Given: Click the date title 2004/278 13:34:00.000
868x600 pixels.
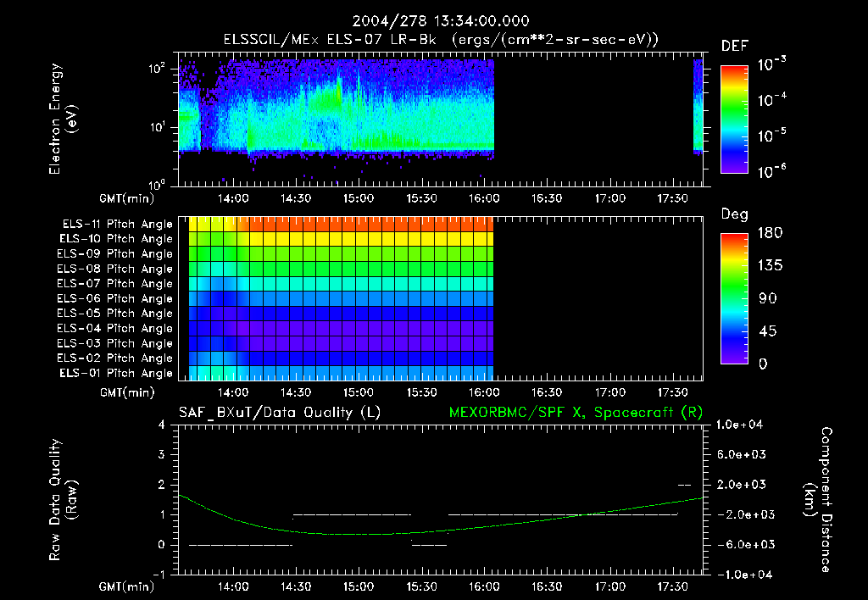Looking at the screenshot, I should pyautogui.click(x=441, y=21).
